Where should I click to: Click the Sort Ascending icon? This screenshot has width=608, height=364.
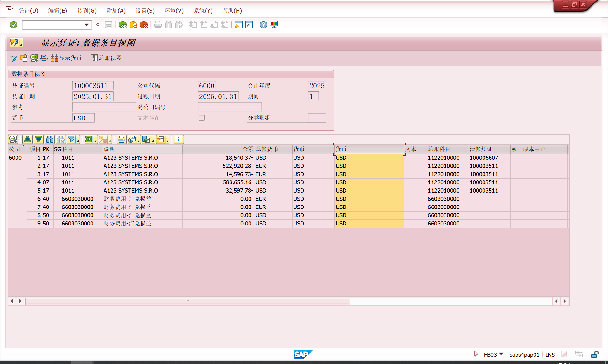(x=28, y=139)
